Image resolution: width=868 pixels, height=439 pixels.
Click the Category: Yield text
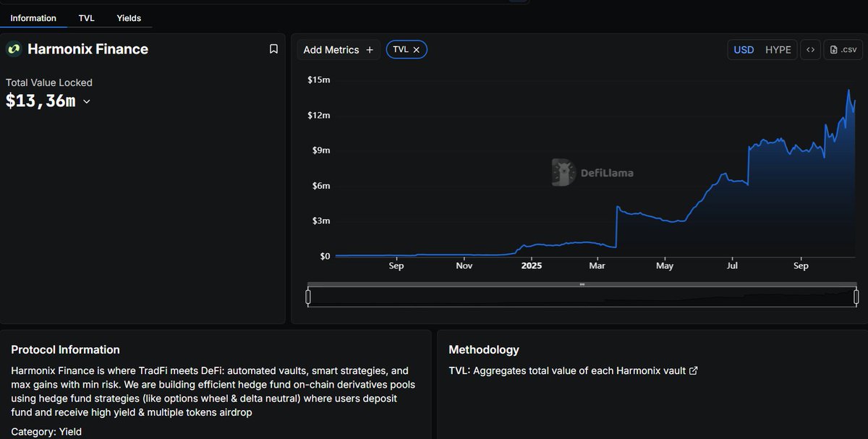46,432
